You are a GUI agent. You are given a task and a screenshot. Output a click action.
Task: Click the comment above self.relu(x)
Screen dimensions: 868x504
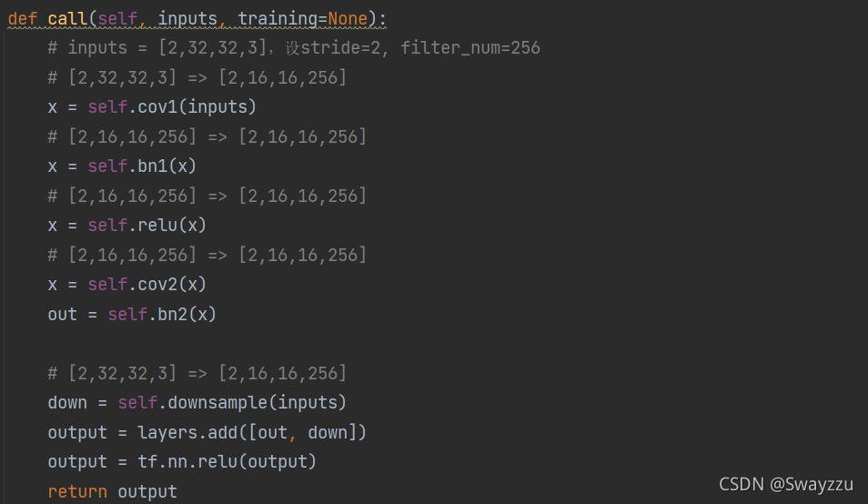click(x=207, y=196)
